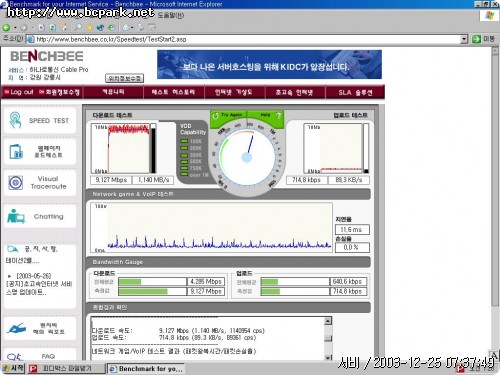Click the speedometer gauge dial
This screenshot has width=500, height=375.
pyautogui.click(x=247, y=157)
